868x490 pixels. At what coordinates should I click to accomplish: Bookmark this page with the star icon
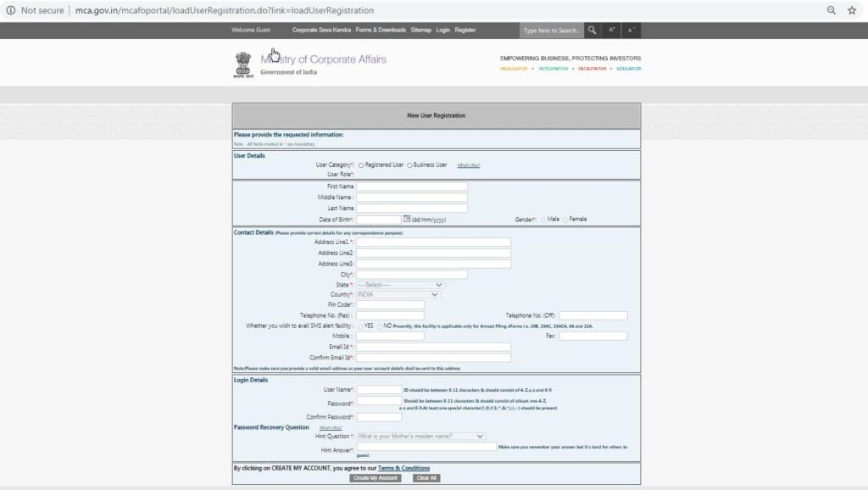click(x=852, y=10)
